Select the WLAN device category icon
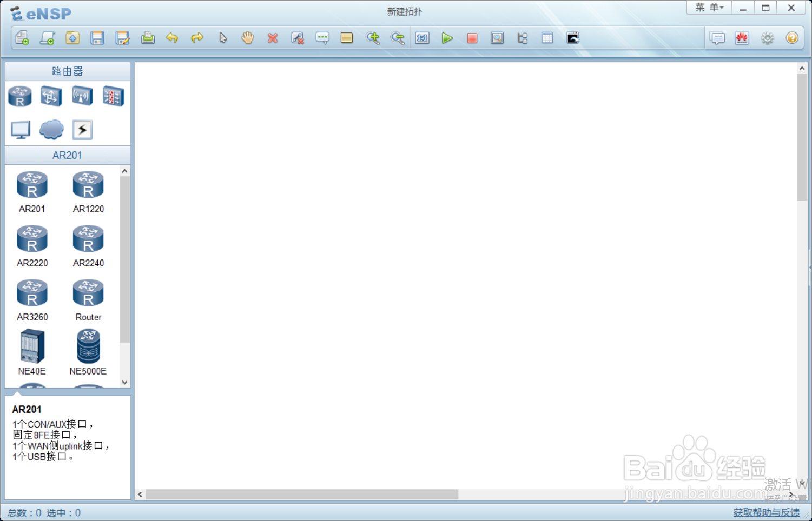812x521 pixels. tap(82, 97)
